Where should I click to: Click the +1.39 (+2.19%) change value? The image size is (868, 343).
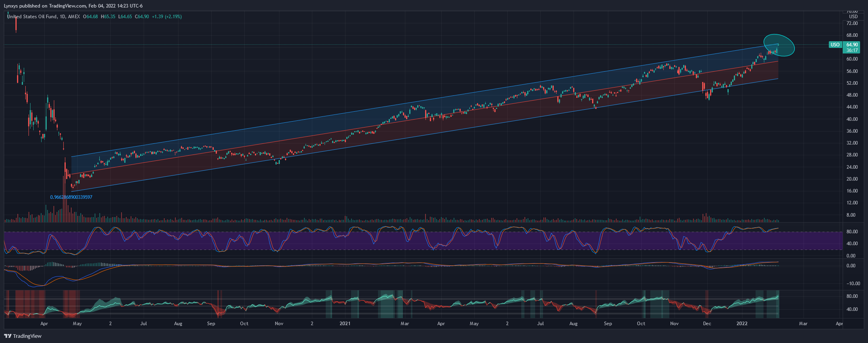click(167, 17)
